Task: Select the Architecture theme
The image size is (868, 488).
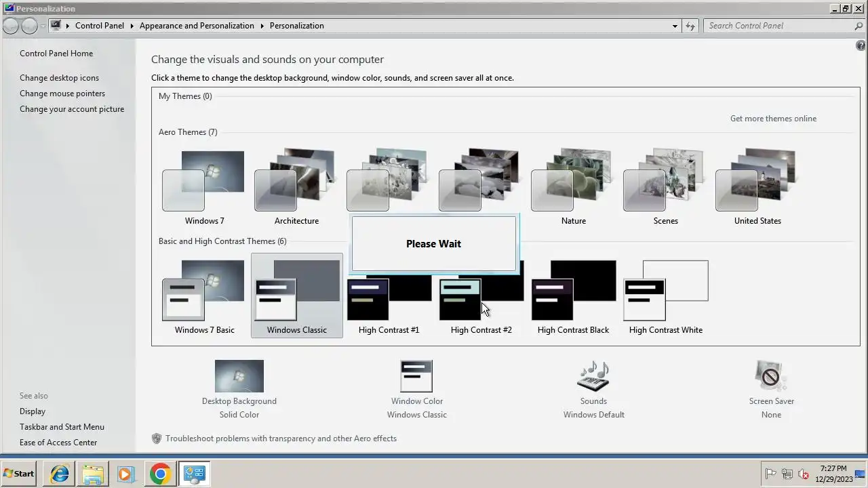Action: point(296,188)
